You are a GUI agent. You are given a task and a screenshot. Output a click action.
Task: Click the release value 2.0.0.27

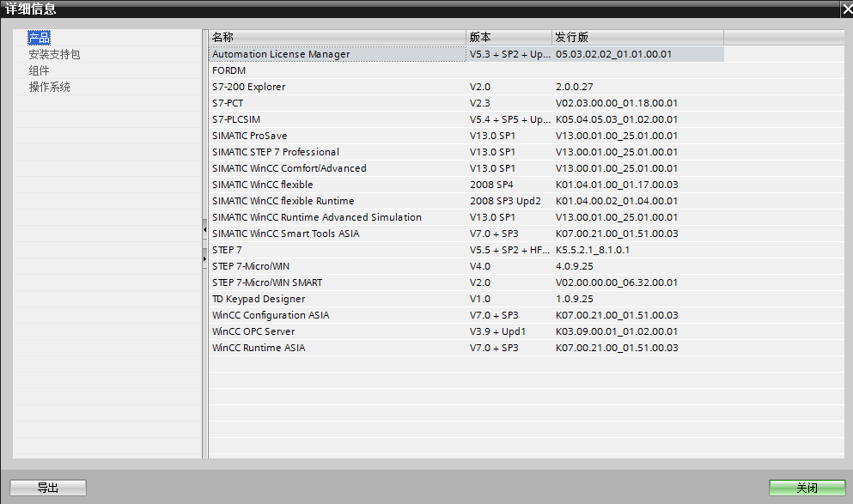[x=575, y=87]
